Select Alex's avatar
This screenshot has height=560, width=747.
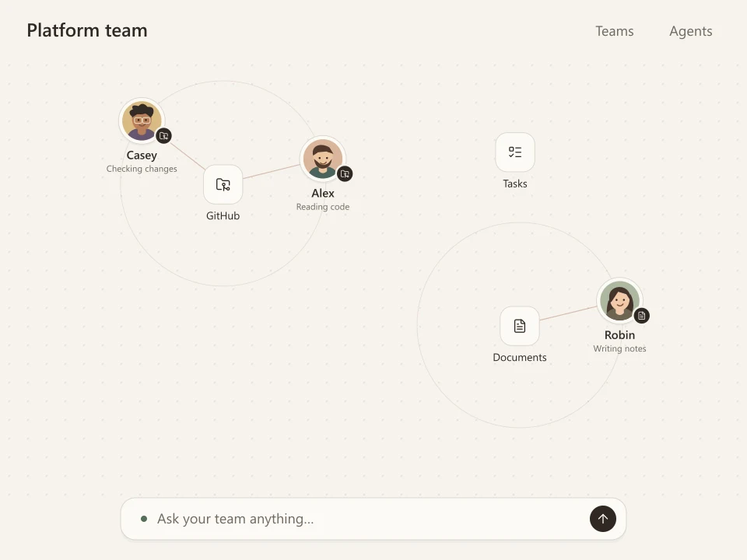(323, 159)
